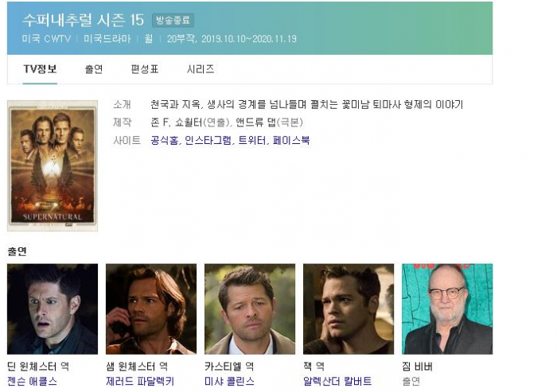Click Dean Winchester cast photo
The image size is (557, 392).
(53, 309)
